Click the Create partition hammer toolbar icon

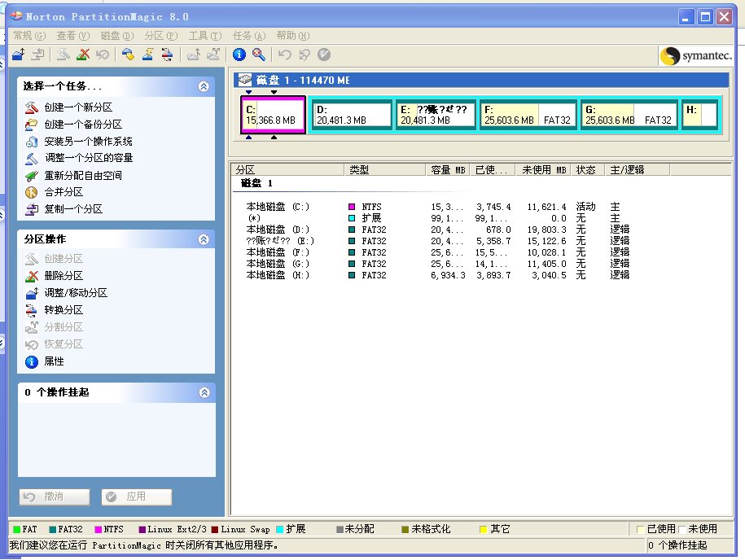pyautogui.click(x=64, y=55)
